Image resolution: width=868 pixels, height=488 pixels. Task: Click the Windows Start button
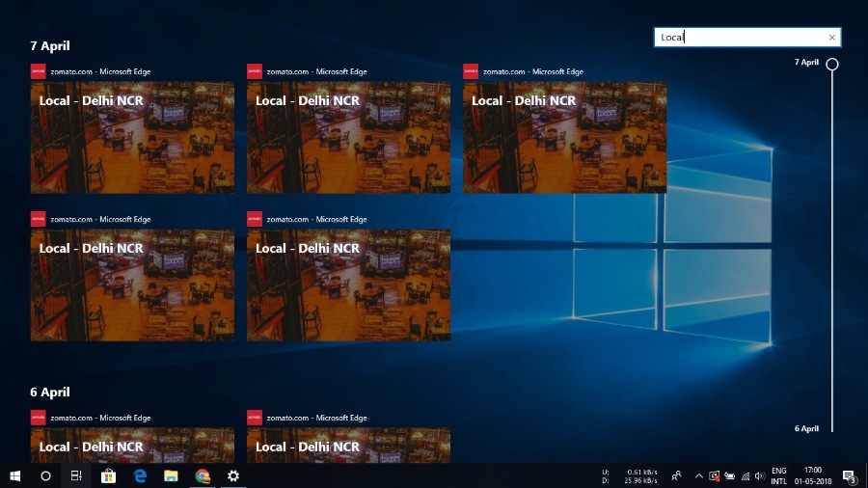coord(14,475)
